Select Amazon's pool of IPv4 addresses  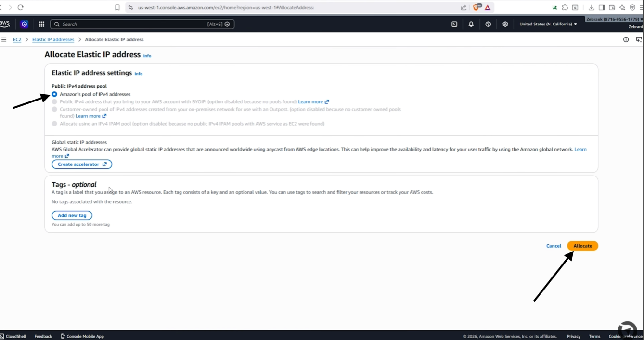pyautogui.click(x=54, y=94)
